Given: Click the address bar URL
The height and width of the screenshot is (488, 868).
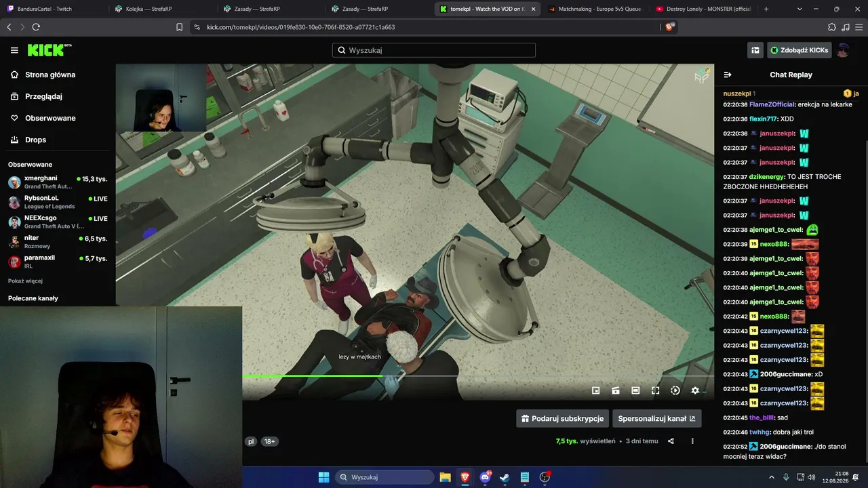Looking at the screenshot, I should [x=301, y=27].
